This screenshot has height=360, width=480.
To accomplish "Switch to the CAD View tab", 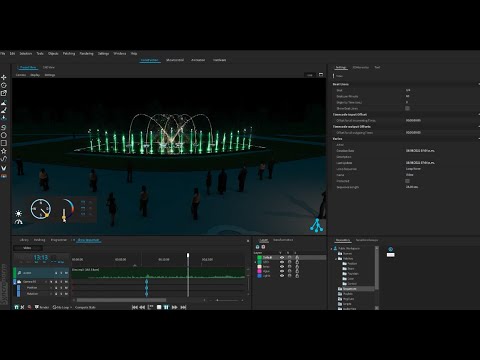I will (x=49, y=67).
